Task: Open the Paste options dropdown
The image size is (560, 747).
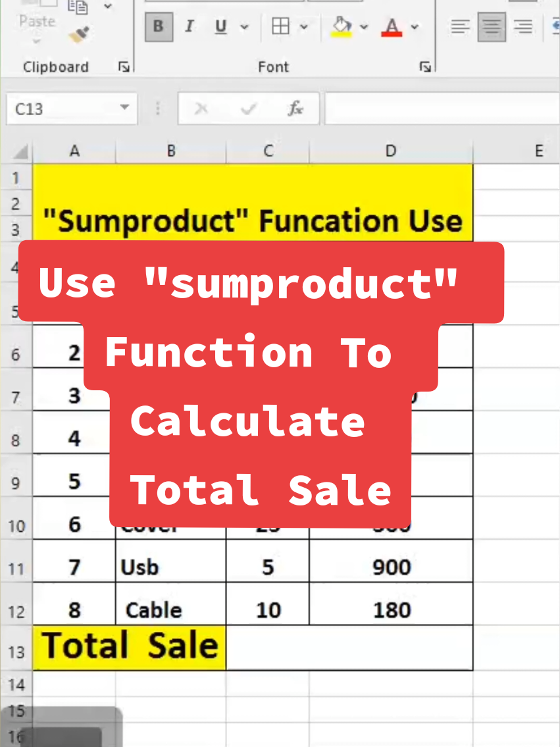Action: coord(37,42)
